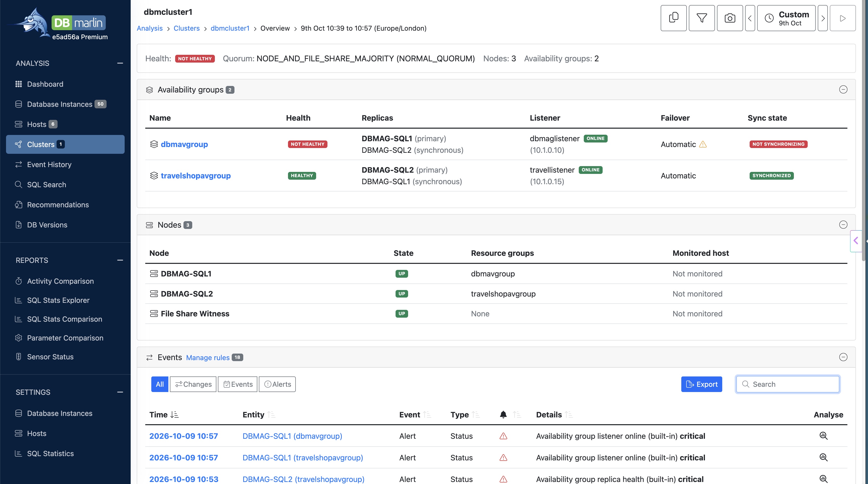Image resolution: width=868 pixels, height=484 pixels.
Task: Click the failover warning triangle for dbmavgroup
Action: (x=703, y=144)
